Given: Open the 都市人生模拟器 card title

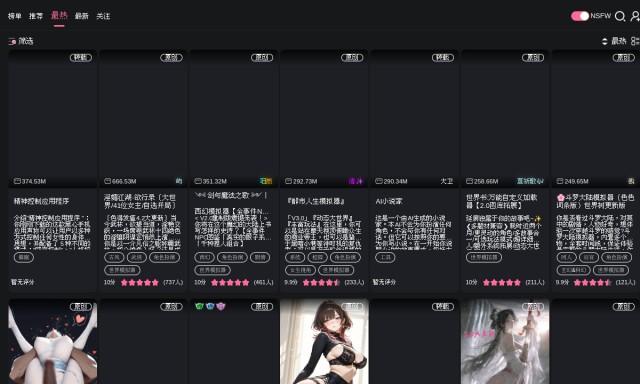Looking at the screenshot, I should tap(316, 201).
